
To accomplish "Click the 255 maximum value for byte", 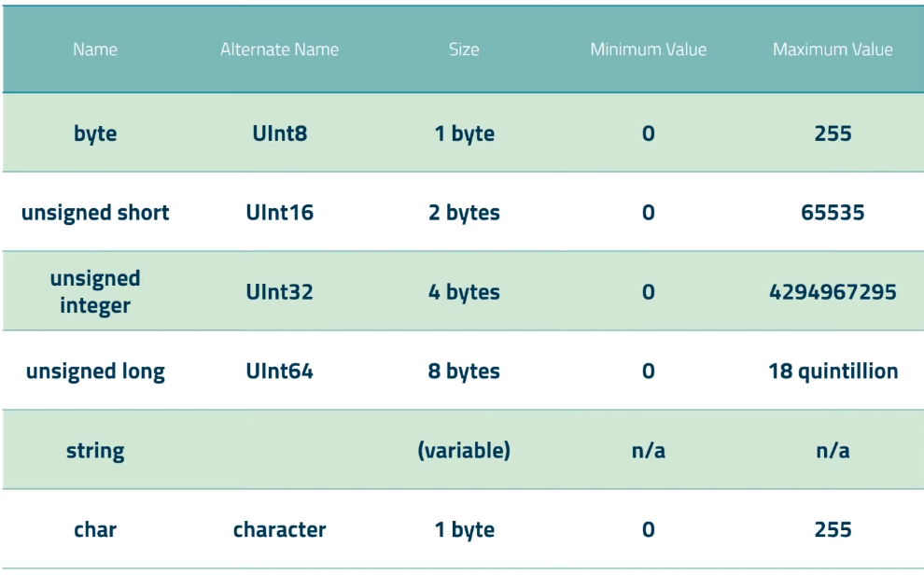I will point(832,133).
